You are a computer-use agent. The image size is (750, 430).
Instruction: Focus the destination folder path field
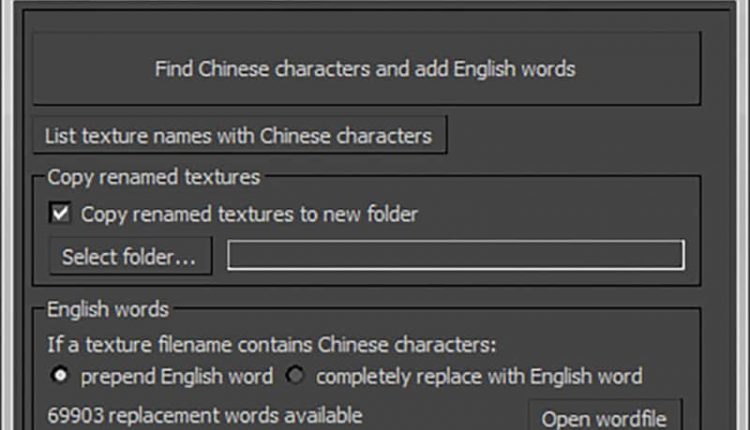click(456, 256)
